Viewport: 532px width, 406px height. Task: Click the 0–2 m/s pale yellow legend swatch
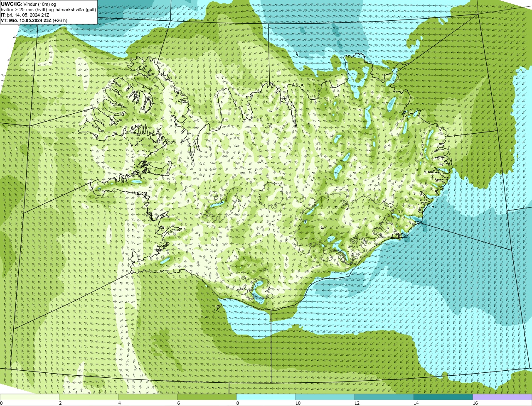(x=30, y=397)
